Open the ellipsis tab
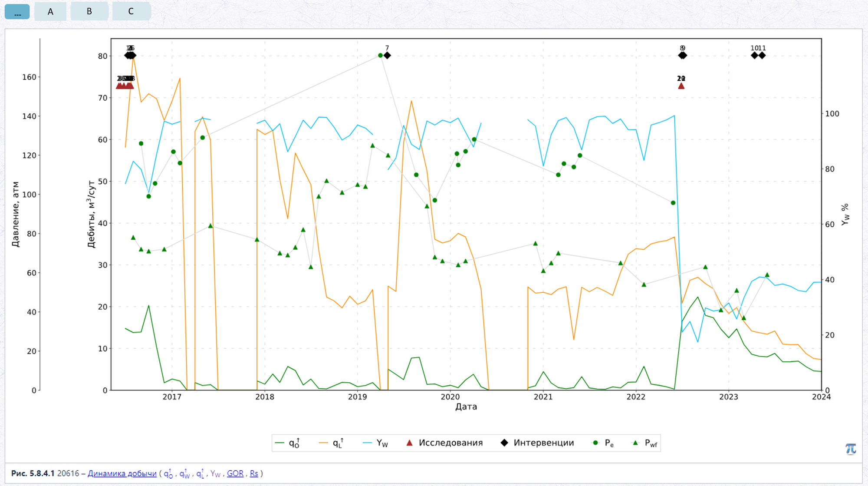Viewport: 868px width, 486px height. pos(17,11)
